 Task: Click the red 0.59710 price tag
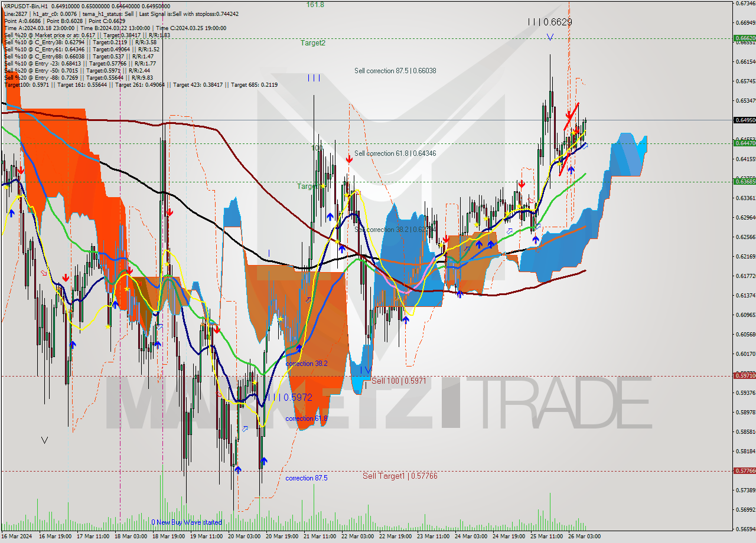click(x=744, y=375)
